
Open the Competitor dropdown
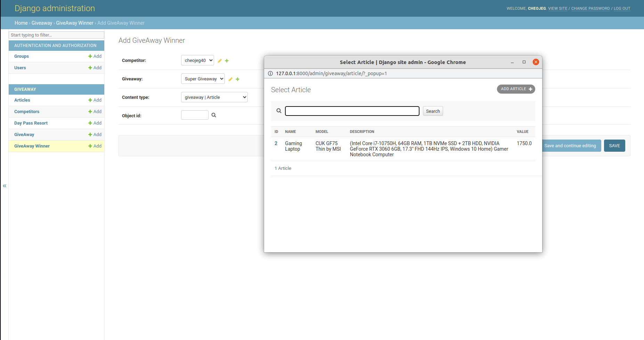197,61
